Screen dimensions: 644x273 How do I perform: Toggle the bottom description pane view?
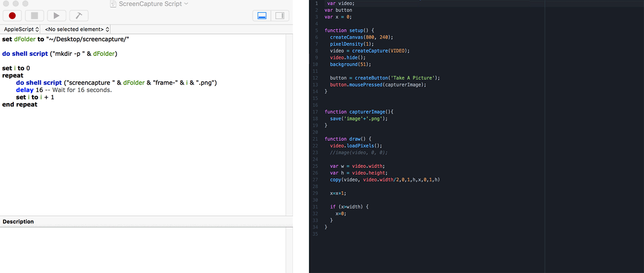(x=262, y=15)
